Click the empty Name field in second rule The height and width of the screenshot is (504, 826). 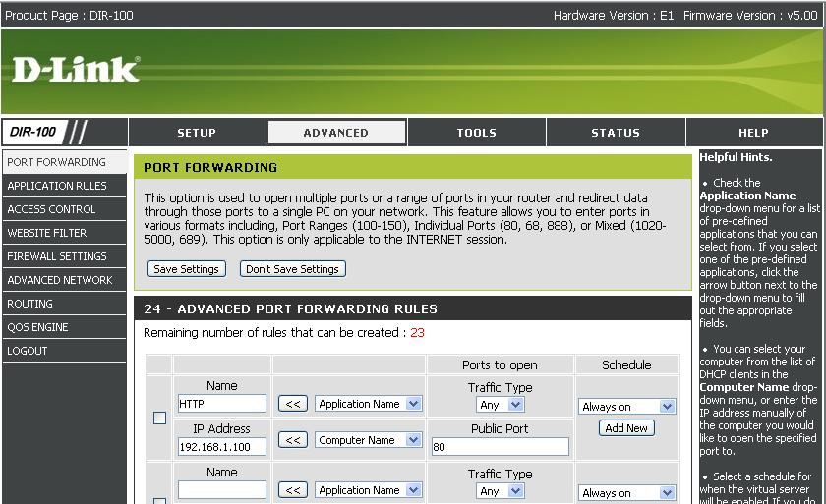coord(222,490)
